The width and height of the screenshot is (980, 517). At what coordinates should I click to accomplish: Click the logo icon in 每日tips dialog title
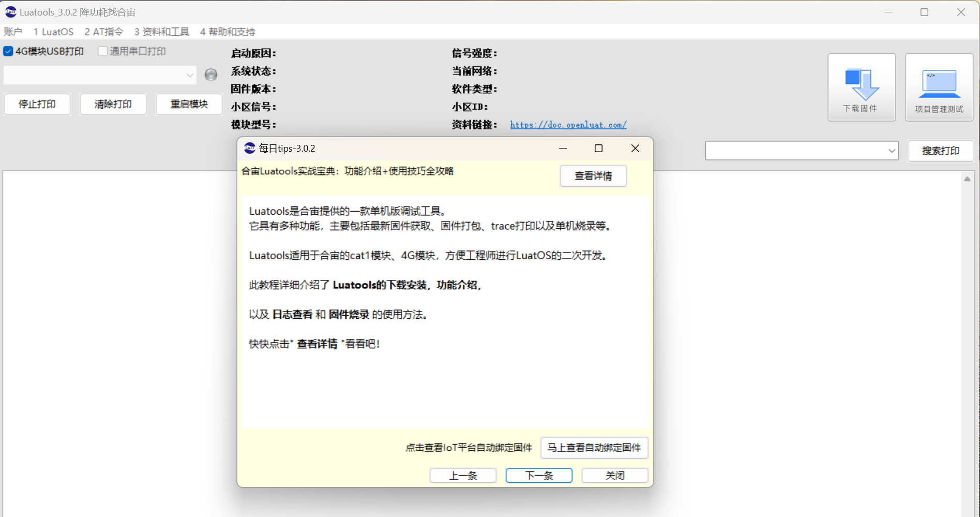pos(250,149)
